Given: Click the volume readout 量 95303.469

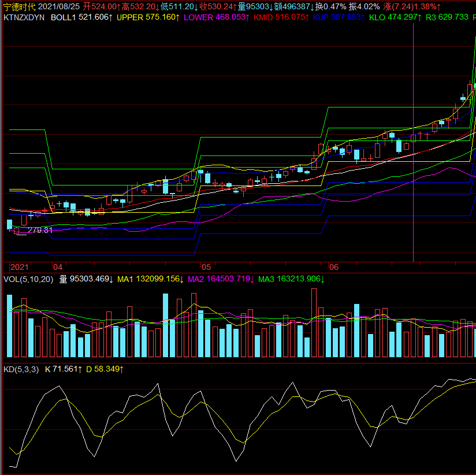Looking at the screenshot, I should click(86, 279).
